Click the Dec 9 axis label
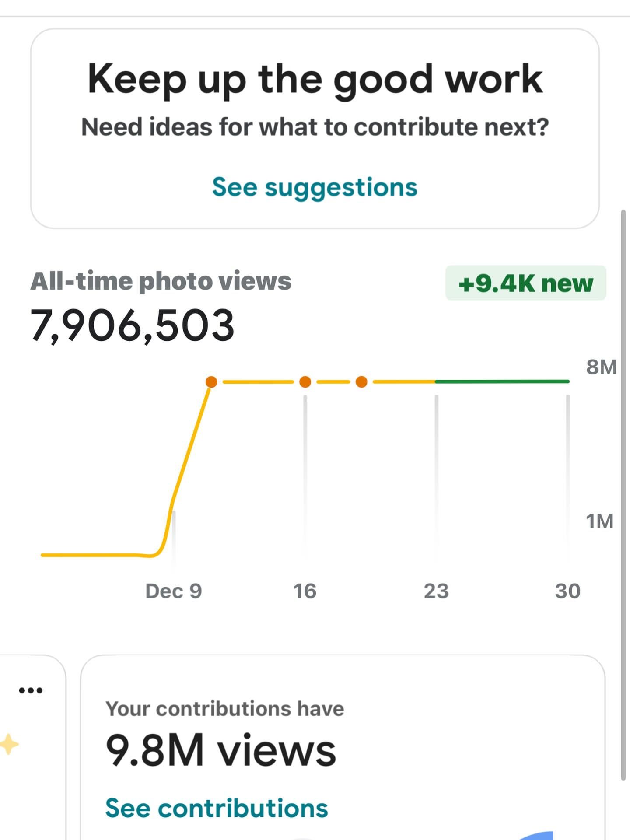The width and height of the screenshot is (630, 840). 174,591
